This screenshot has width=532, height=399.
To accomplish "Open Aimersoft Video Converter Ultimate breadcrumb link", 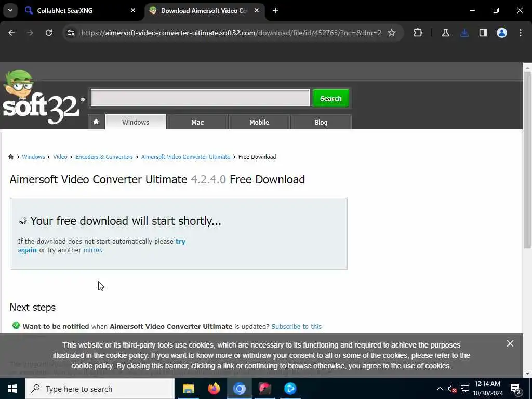I will coord(185,157).
